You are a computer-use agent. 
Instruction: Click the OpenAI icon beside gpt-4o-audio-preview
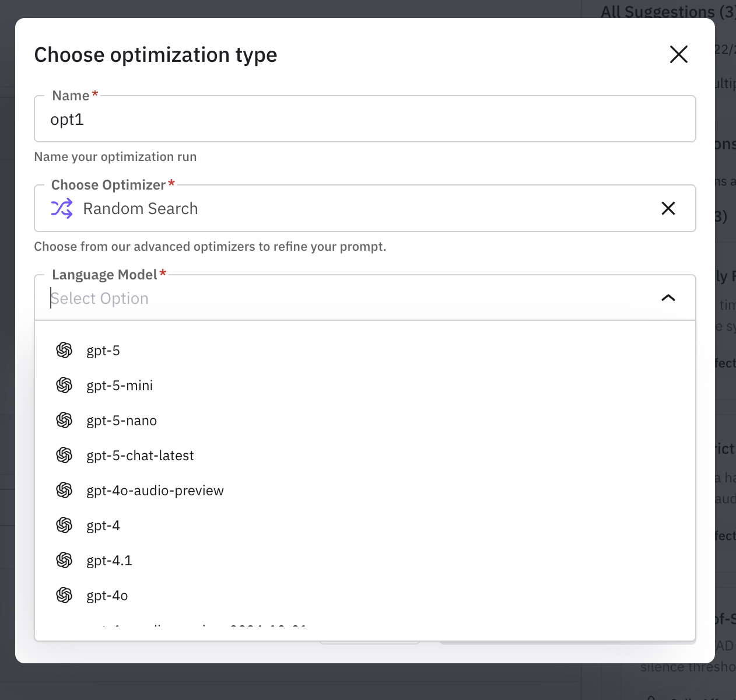click(x=64, y=490)
